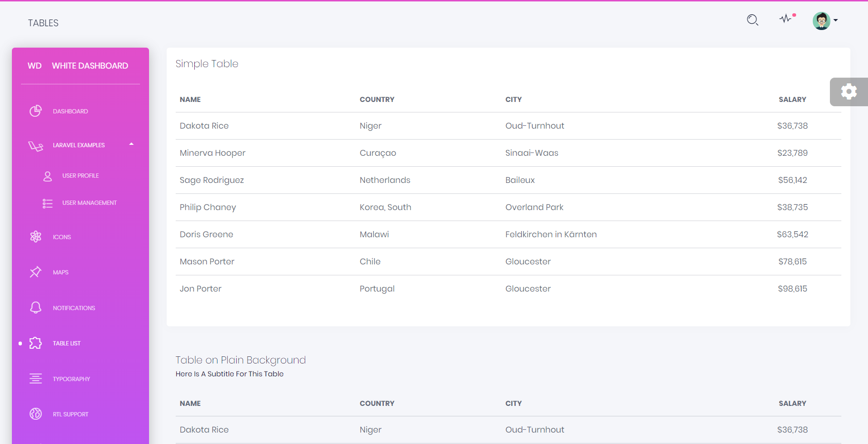Click the subtitle Here Is A Subtitle
Viewport: 868px width, 444px height.
[229, 374]
